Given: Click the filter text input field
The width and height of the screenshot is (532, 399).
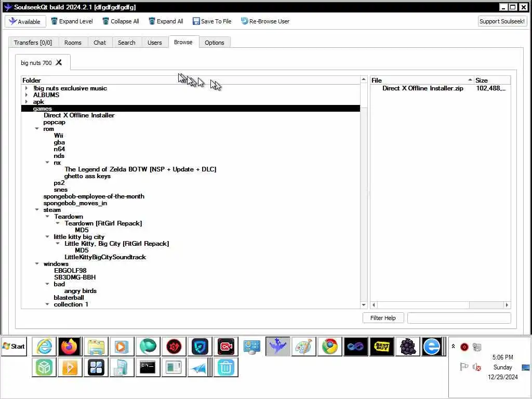Looking at the screenshot, I should pos(459,318).
